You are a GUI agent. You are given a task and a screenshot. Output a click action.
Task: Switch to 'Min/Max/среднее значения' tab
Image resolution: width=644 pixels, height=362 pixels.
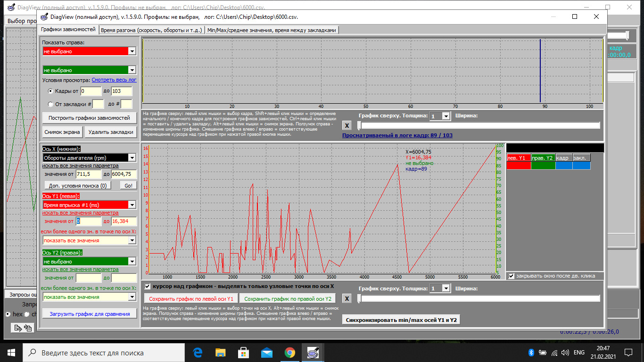[x=272, y=30]
